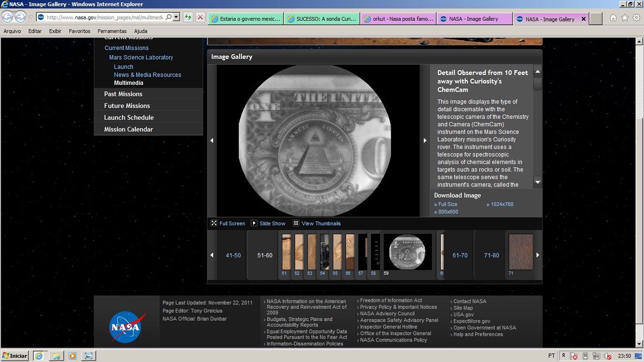Open Internet Explorer from the taskbar
The image size is (644, 362).
[x=39, y=356]
